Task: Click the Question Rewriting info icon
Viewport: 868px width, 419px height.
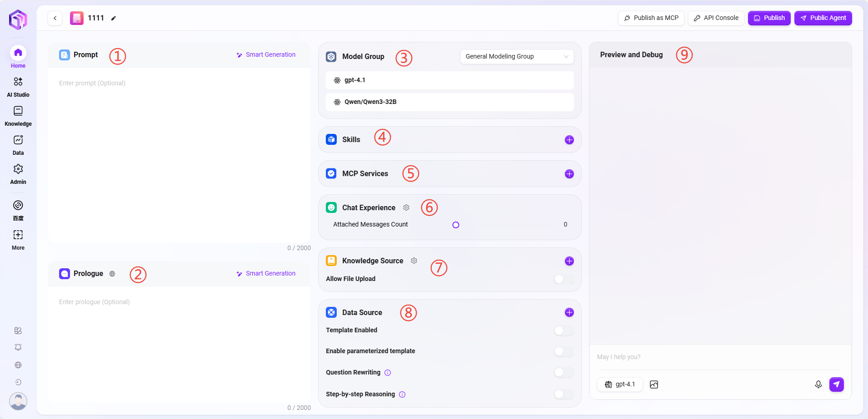Action: (x=388, y=373)
